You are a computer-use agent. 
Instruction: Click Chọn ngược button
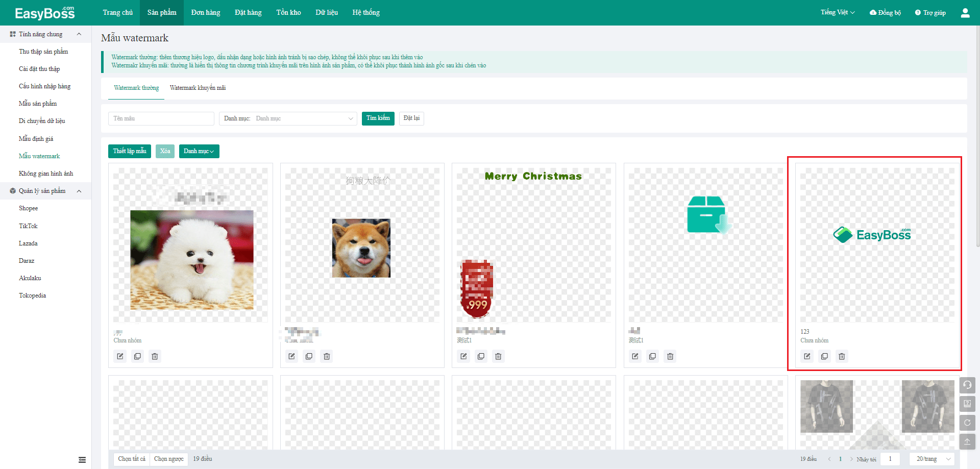(x=169, y=459)
